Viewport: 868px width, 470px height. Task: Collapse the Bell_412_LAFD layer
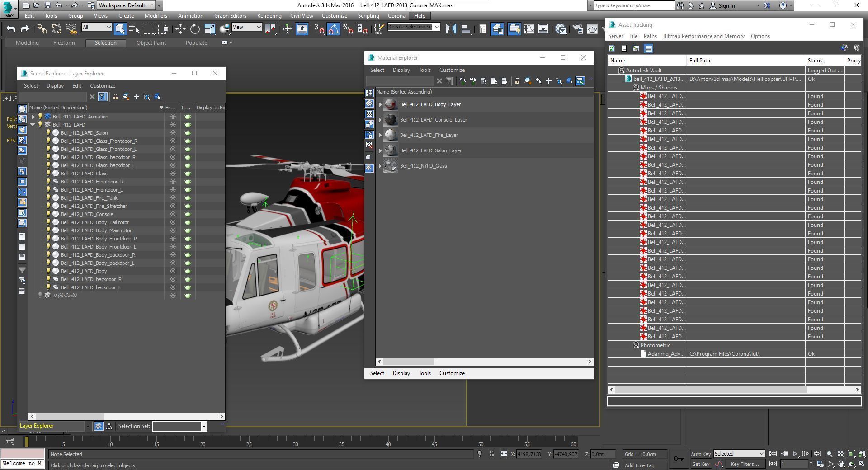click(x=33, y=125)
